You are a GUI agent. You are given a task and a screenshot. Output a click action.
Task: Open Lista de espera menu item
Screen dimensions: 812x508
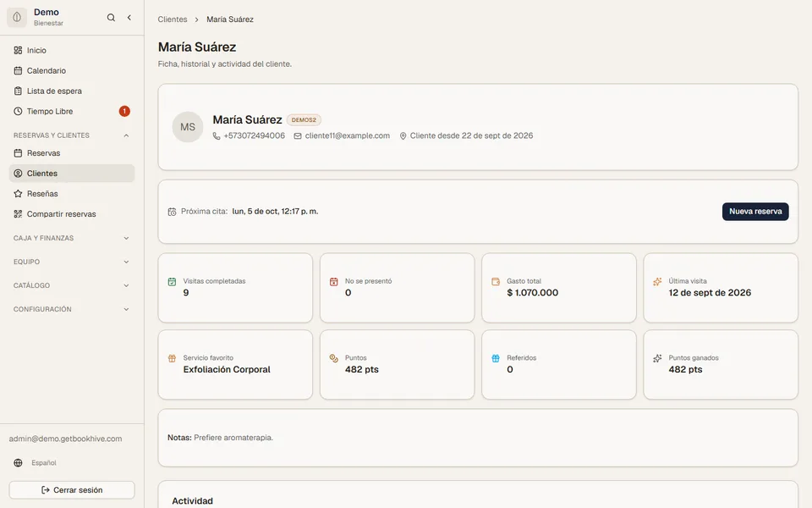(72, 91)
